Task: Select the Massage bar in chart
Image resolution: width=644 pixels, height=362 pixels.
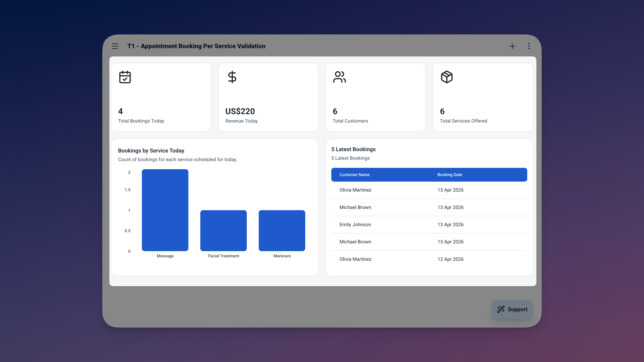Action: 165,210
